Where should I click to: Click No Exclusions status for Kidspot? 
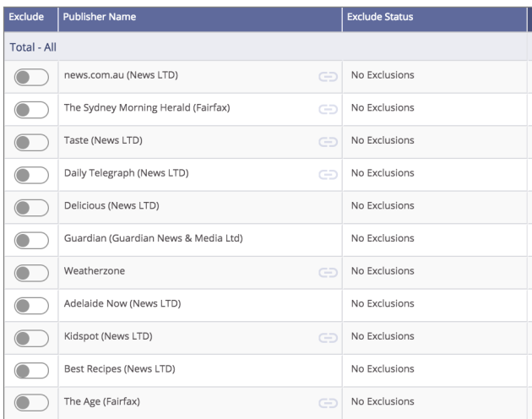tap(383, 336)
